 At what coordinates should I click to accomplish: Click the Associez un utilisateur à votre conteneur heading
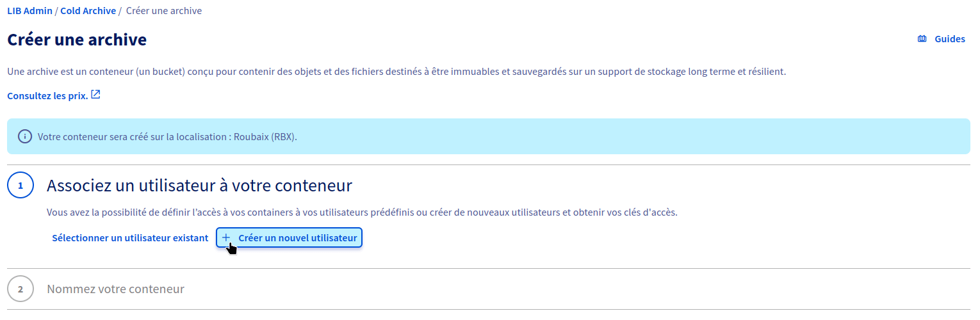(200, 186)
